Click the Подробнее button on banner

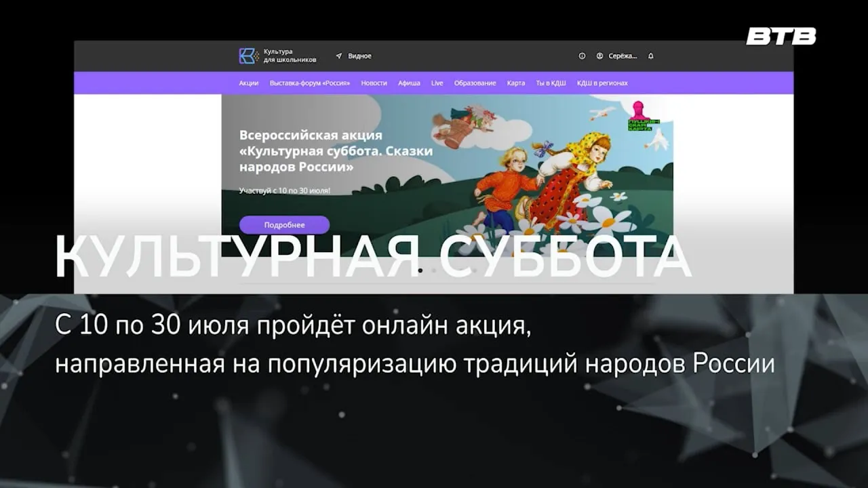click(x=284, y=225)
